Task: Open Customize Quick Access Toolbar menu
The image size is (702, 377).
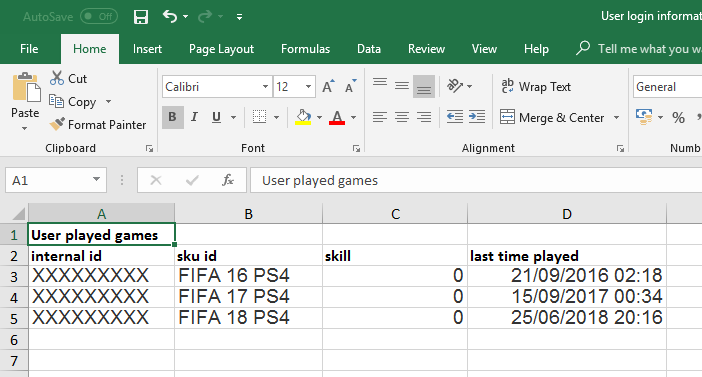Action: [240, 17]
